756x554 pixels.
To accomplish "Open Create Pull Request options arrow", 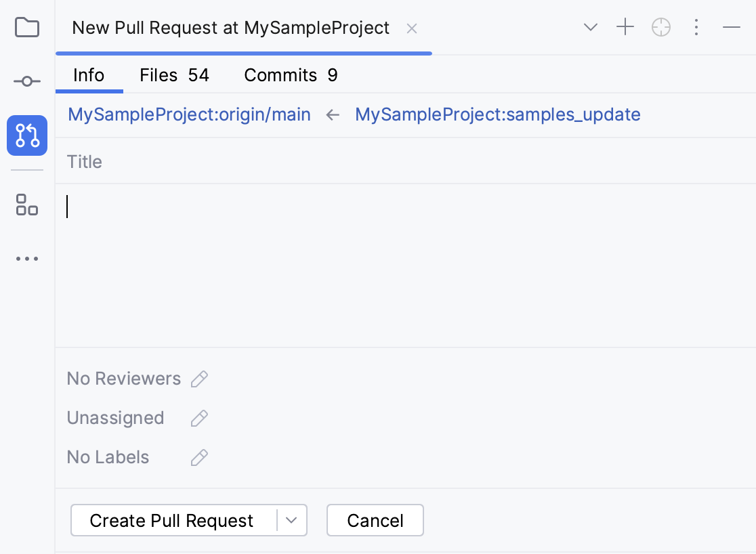I will [293, 520].
